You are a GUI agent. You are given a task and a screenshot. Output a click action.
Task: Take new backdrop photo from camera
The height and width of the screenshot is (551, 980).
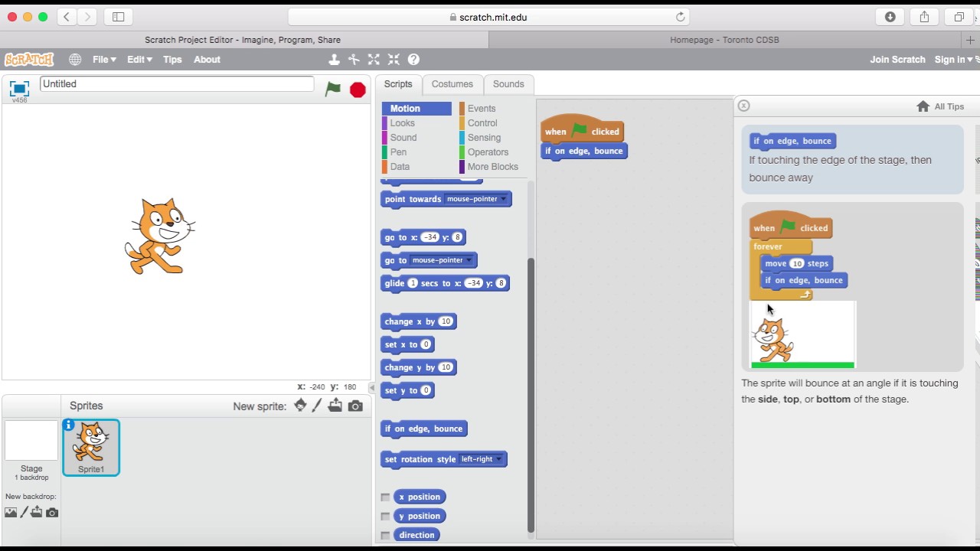52,512
